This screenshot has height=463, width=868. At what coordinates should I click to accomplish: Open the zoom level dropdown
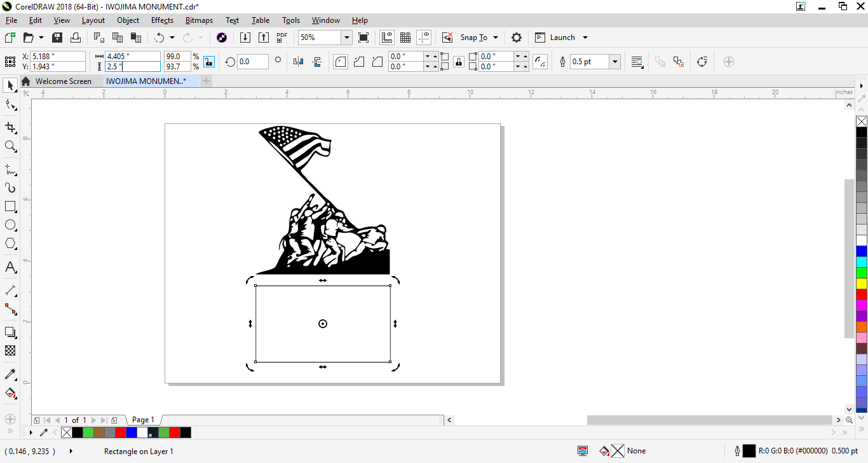point(347,38)
